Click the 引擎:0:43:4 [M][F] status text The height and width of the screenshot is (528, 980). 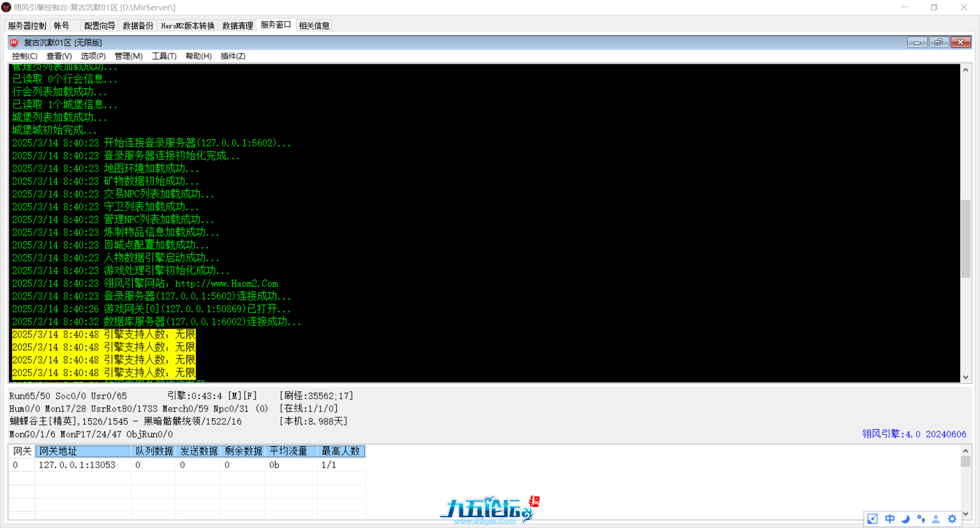tap(212, 396)
